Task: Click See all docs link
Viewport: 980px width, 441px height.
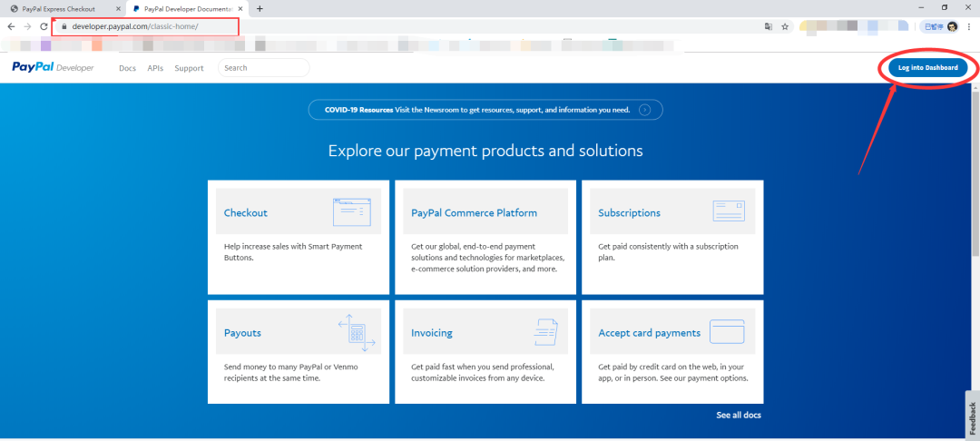Action: pos(739,415)
